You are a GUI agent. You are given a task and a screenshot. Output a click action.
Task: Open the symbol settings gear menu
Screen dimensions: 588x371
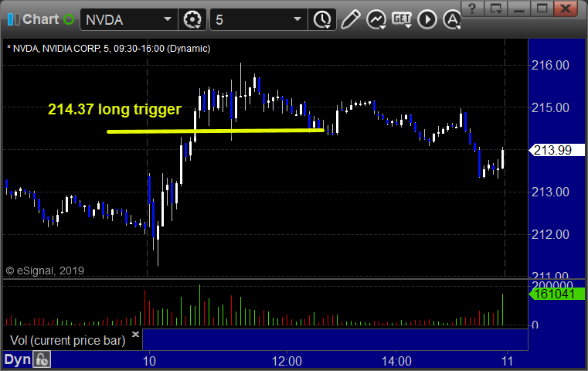[192, 19]
